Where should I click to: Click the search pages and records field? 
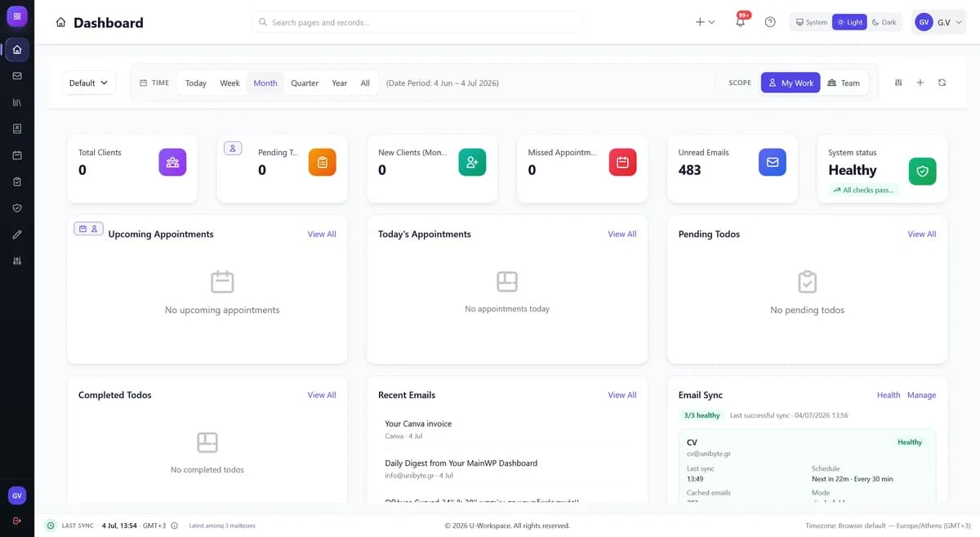[x=416, y=22]
